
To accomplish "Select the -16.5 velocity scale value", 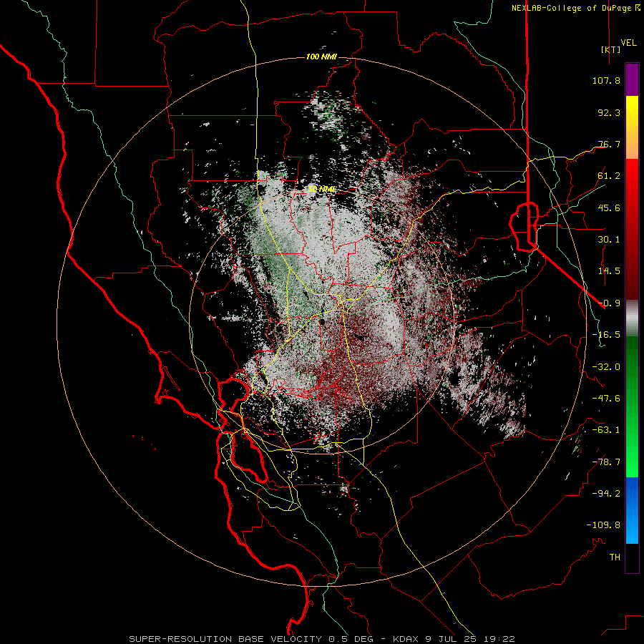I will point(606,335).
